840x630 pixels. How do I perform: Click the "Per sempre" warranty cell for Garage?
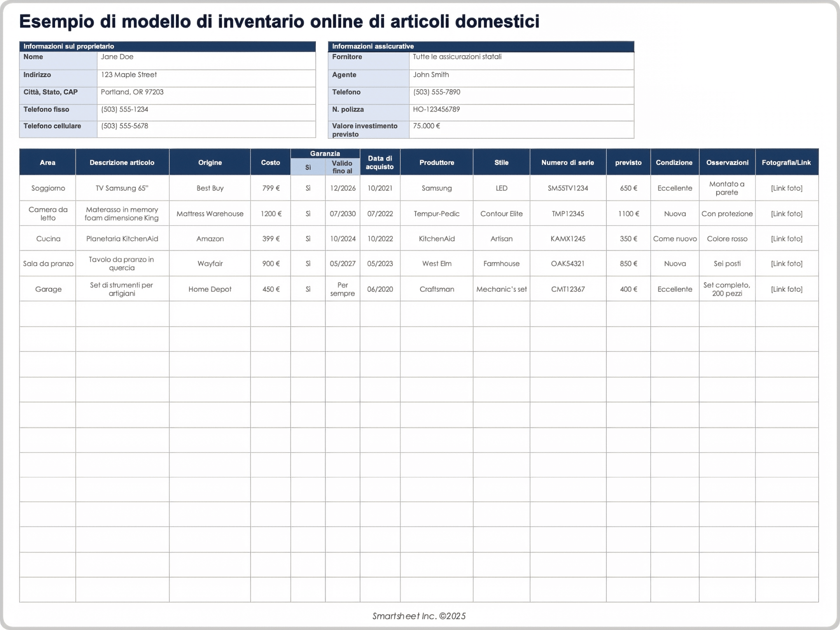pos(343,289)
